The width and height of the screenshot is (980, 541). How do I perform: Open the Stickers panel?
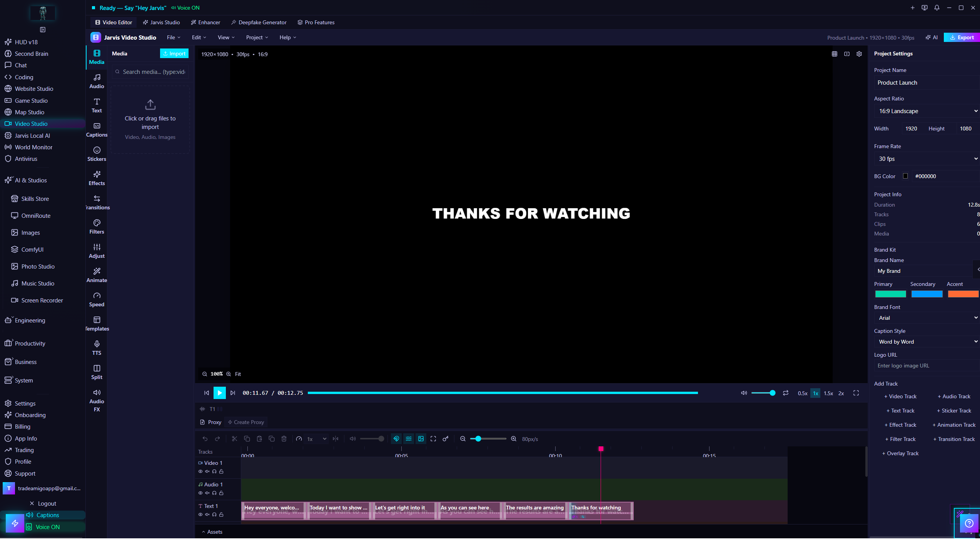[x=97, y=154]
